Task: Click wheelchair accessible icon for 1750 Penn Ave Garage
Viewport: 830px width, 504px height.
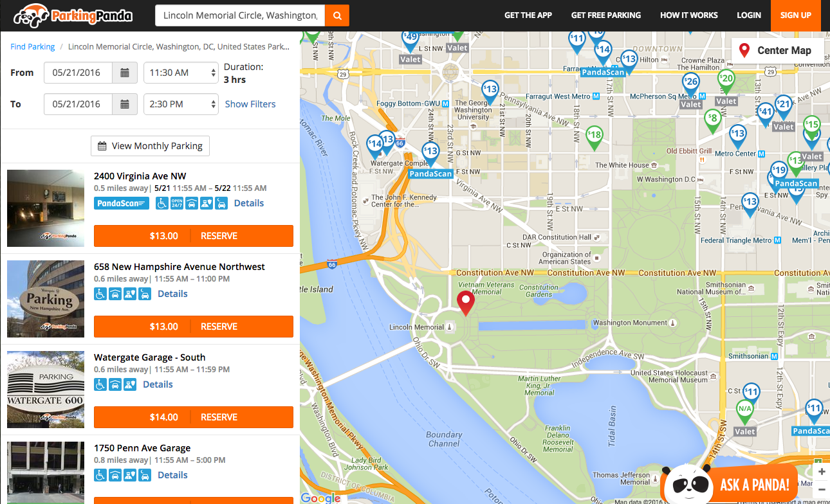Action: pyautogui.click(x=100, y=475)
